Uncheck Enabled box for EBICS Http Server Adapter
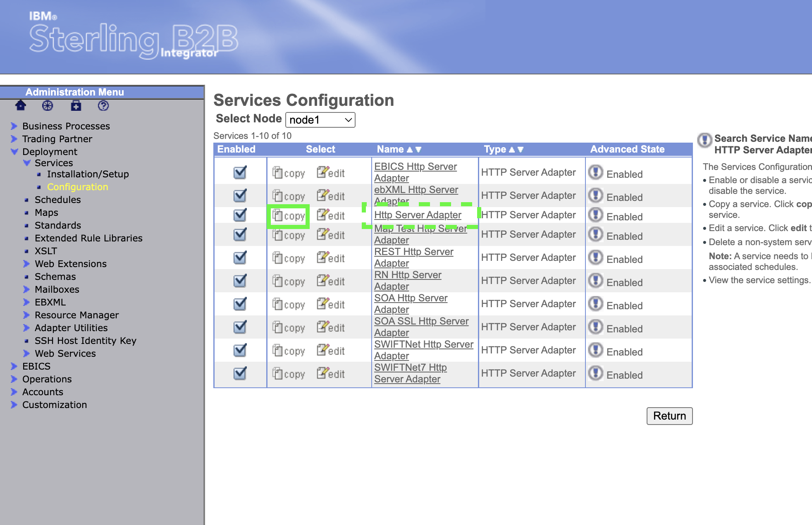 [x=240, y=172]
